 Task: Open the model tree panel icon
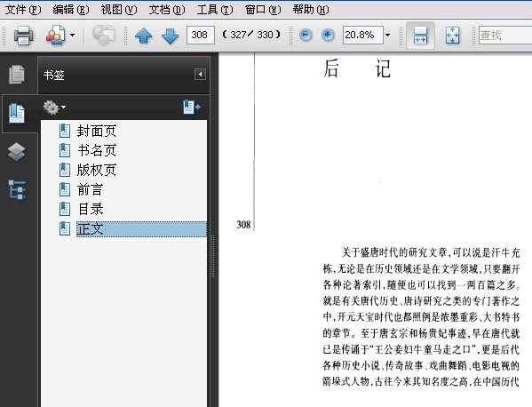tap(17, 189)
